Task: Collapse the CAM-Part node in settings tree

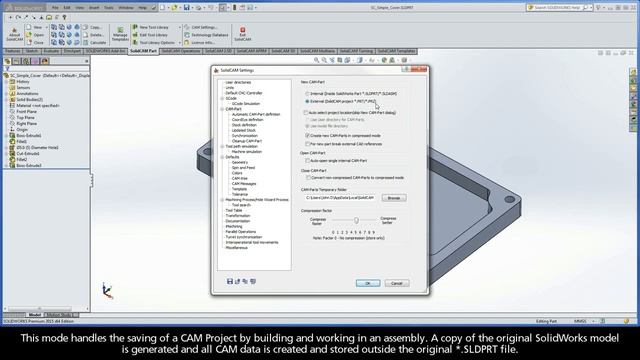Action: (222, 109)
